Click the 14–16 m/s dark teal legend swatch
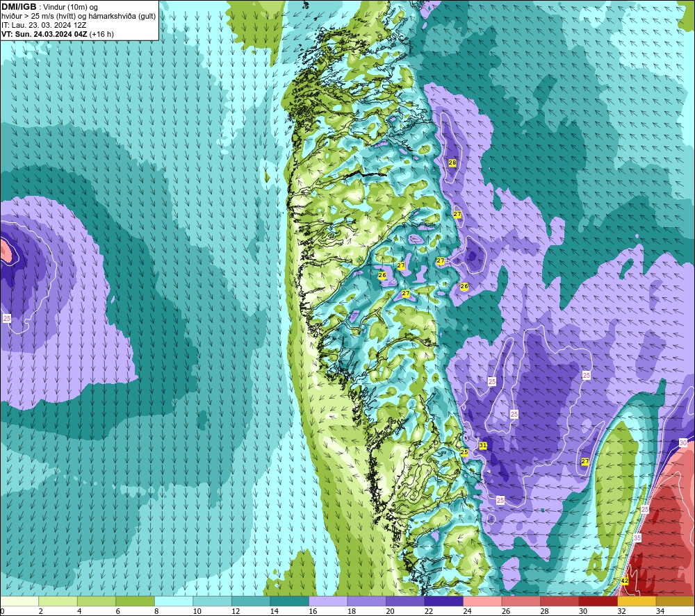Viewport: 695px width, 616px height. click(x=289, y=601)
